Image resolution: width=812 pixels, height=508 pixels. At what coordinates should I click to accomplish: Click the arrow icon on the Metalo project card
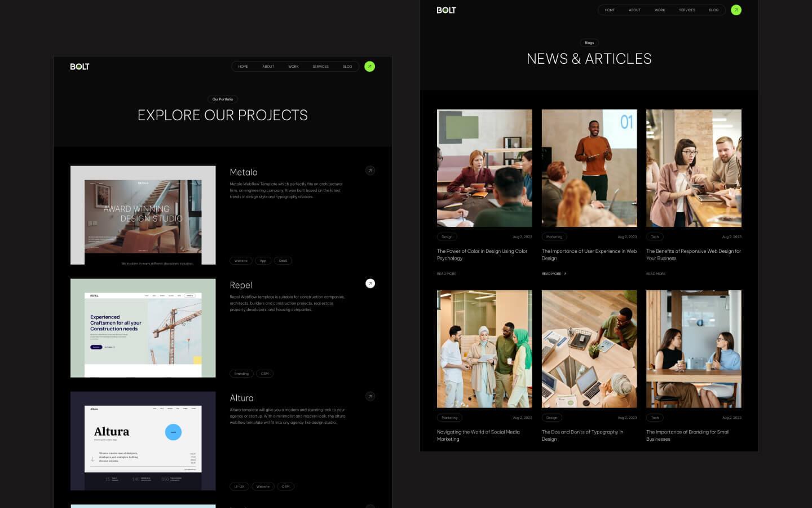(x=370, y=170)
